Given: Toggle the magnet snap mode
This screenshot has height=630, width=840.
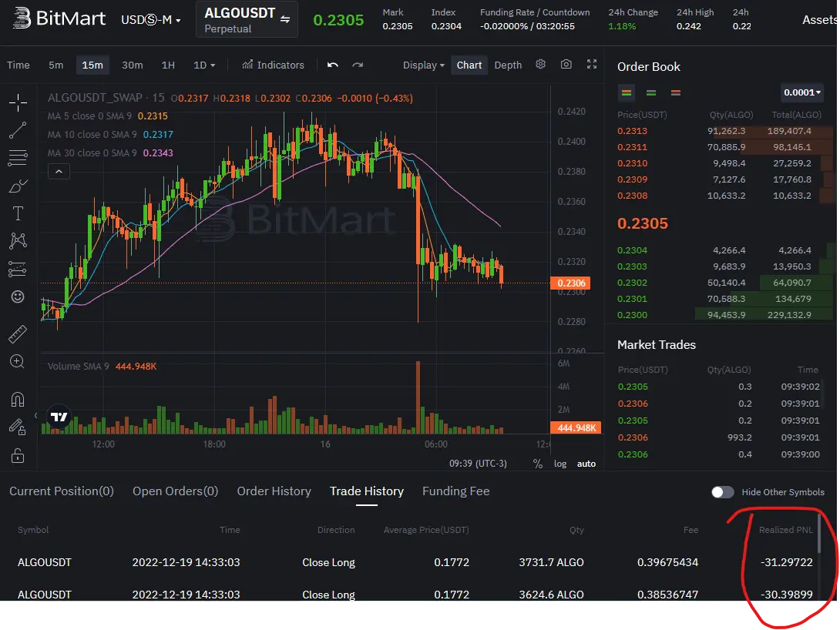Looking at the screenshot, I should coord(18,399).
